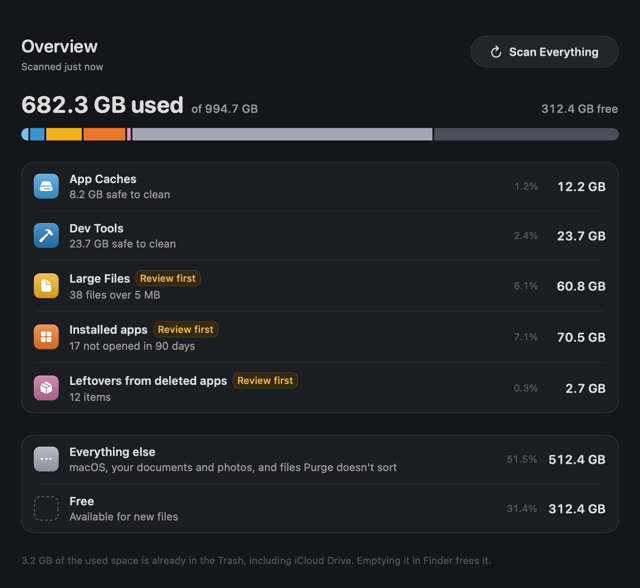Click the Free row title
640x588 pixels.
[82, 501]
